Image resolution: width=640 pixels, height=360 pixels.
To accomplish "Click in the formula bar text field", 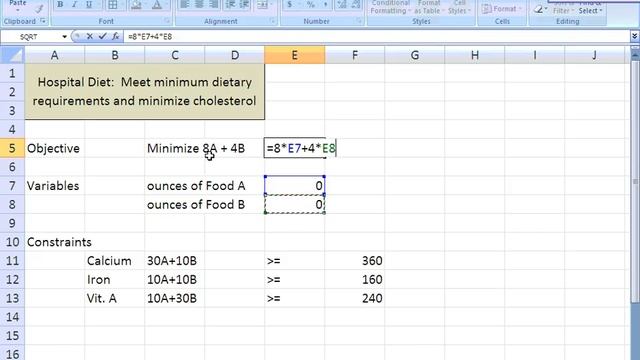I will click(376, 37).
